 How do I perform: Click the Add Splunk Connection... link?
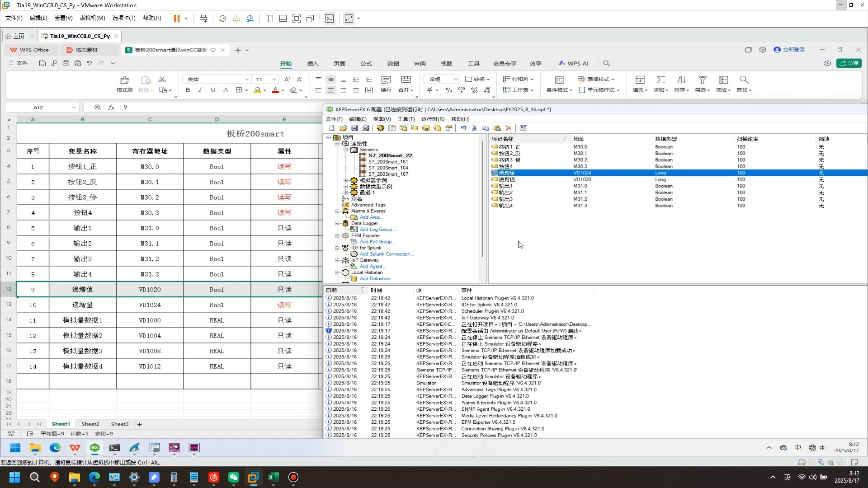click(x=387, y=254)
